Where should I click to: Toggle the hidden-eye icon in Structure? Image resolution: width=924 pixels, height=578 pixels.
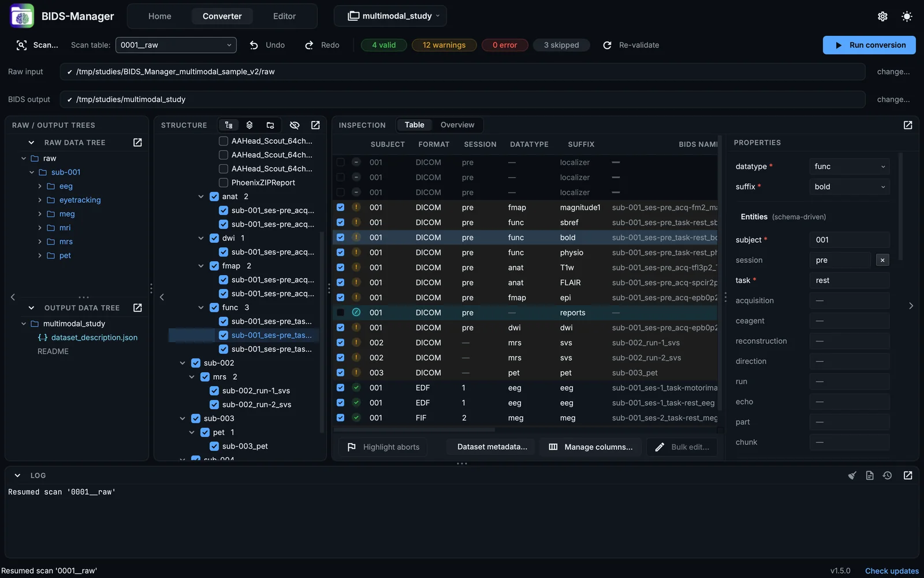pos(295,125)
